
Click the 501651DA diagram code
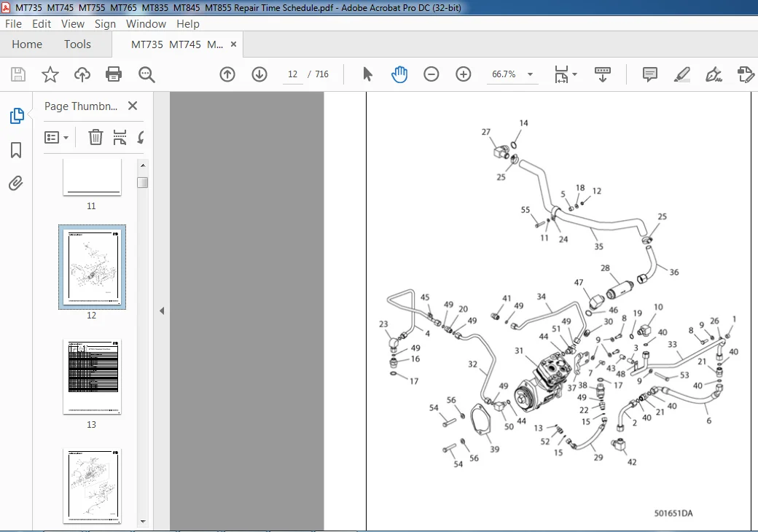click(673, 513)
